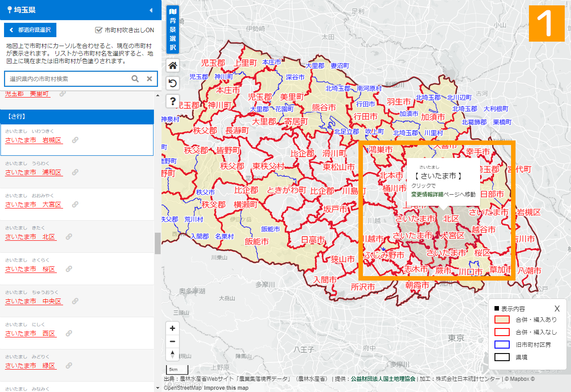
Task: Click 県境 black legend swatch
Action: point(502,357)
